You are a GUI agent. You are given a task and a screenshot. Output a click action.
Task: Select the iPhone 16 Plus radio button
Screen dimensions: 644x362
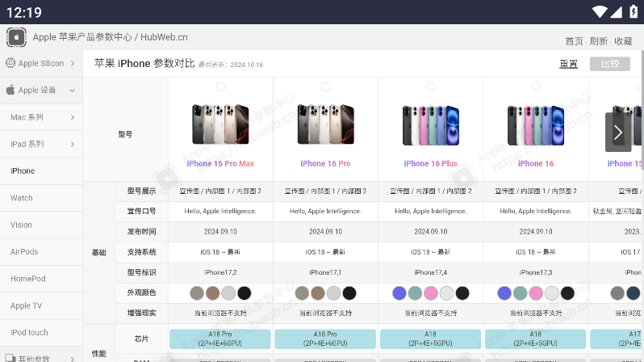[431, 86]
